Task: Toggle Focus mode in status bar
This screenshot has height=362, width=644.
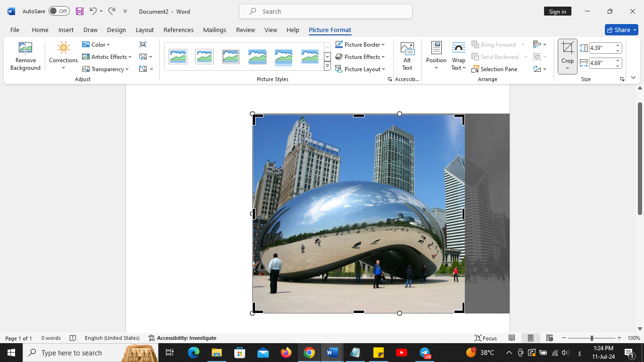Action: point(486,338)
